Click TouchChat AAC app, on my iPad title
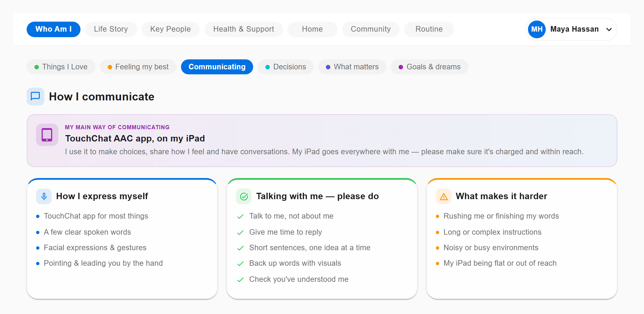644x314 pixels. 135,138
